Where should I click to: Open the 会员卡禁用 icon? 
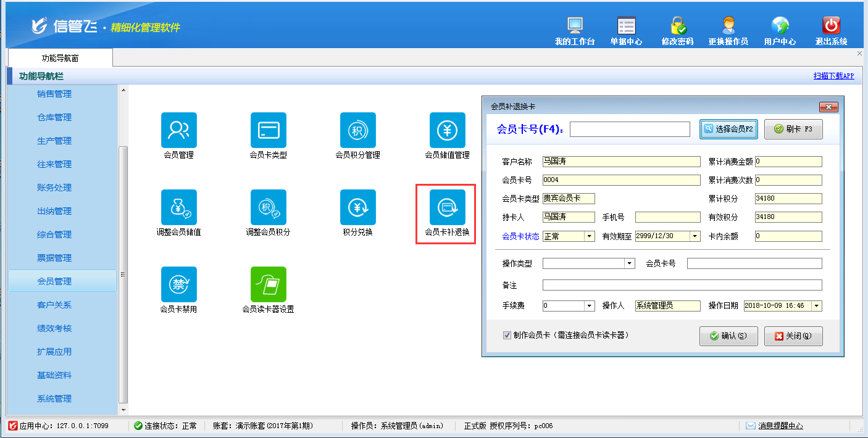click(x=178, y=284)
